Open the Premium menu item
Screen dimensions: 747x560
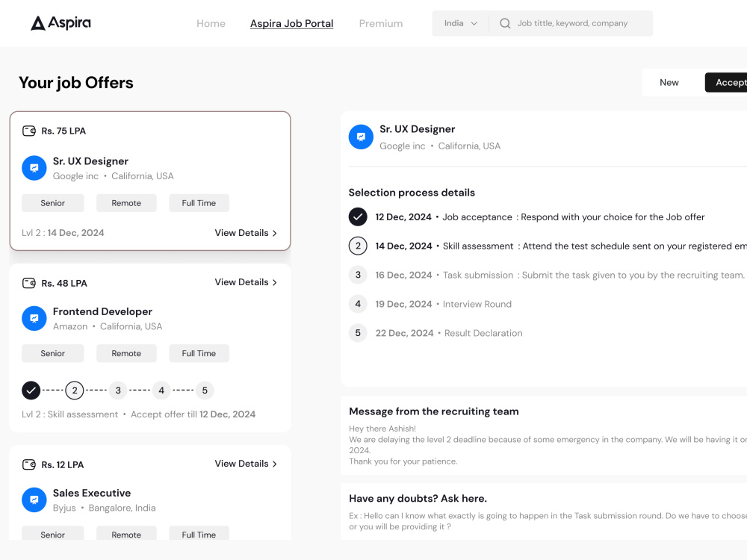coord(381,23)
